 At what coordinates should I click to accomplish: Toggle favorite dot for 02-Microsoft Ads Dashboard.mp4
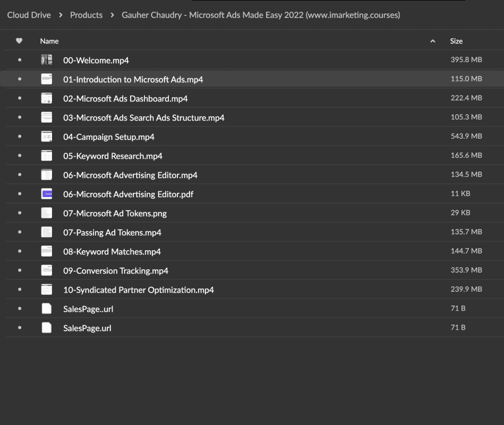20,98
